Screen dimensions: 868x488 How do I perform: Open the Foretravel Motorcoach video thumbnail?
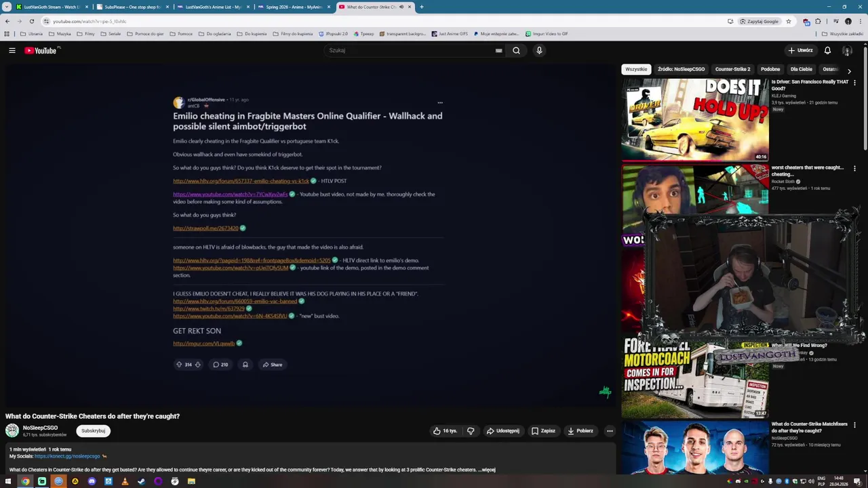point(695,377)
